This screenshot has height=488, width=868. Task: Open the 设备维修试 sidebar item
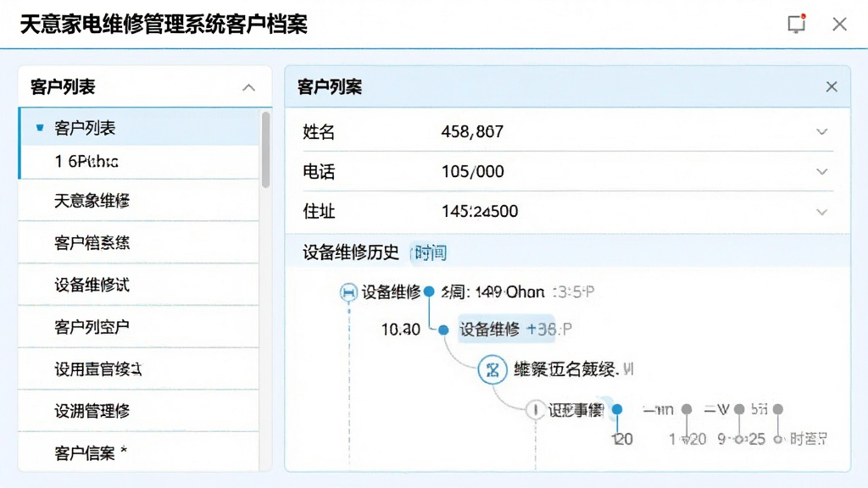pos(138,285)
